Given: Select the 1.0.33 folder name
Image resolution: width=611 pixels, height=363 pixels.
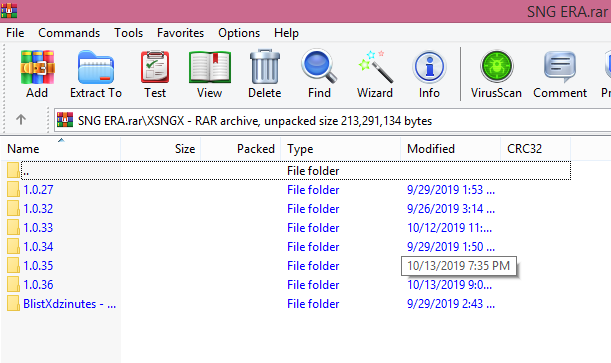Looking at the screenshot, I should [x=38, y=228].
